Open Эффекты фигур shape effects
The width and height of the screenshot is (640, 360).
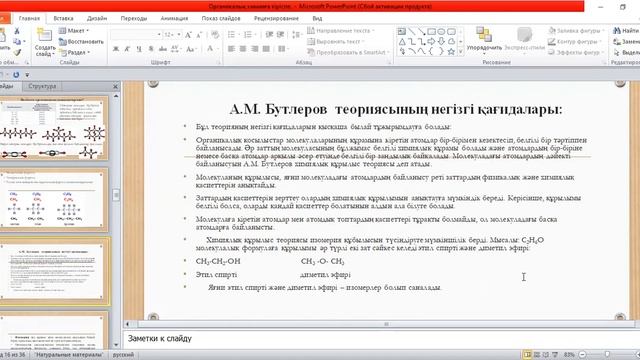pyautogui.click(x=576, y=52)
